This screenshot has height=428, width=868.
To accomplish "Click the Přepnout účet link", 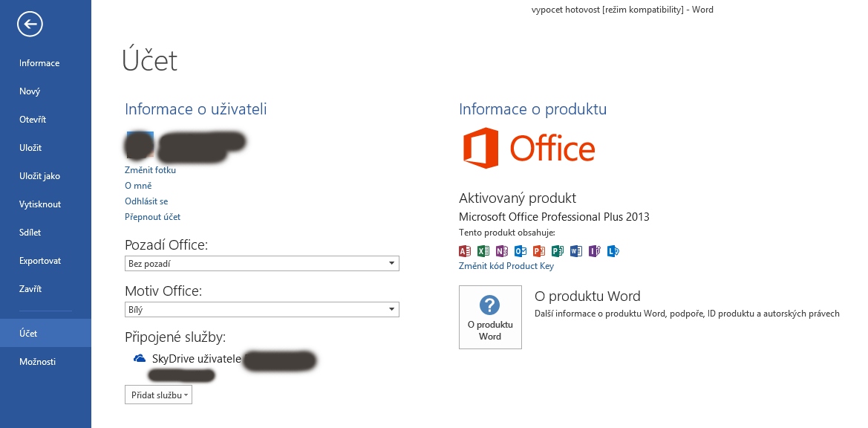I will 152,217.
